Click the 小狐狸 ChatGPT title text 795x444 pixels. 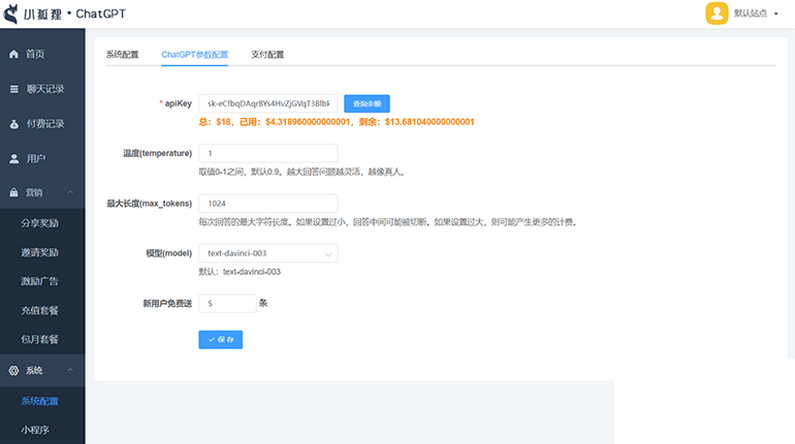point(75,14)
